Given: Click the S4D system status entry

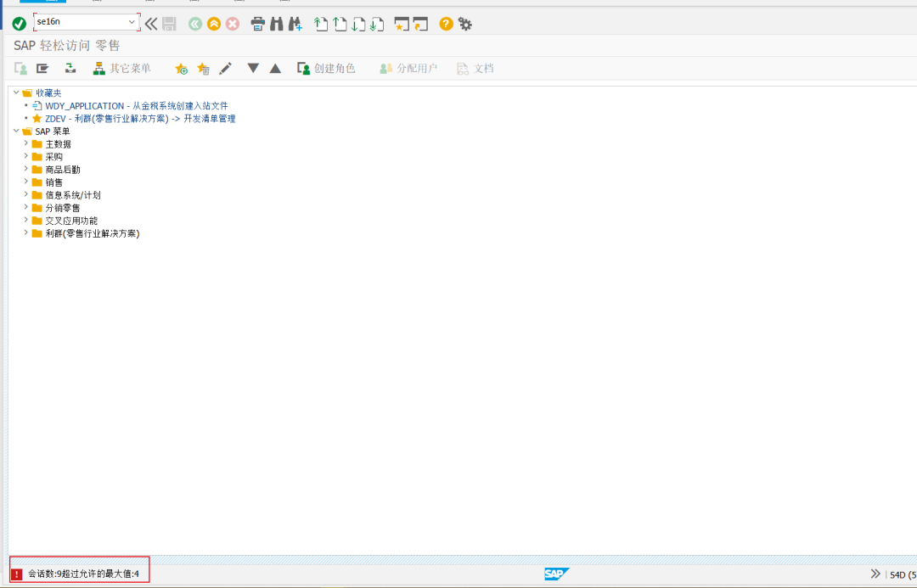Looking at the screenshot, I should pos(903,575).
